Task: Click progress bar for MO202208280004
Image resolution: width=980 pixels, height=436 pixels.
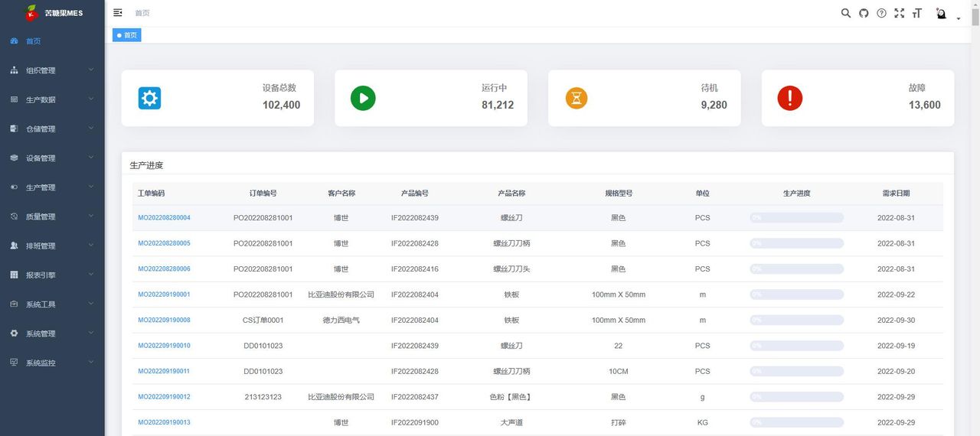Action: [796, 218]
